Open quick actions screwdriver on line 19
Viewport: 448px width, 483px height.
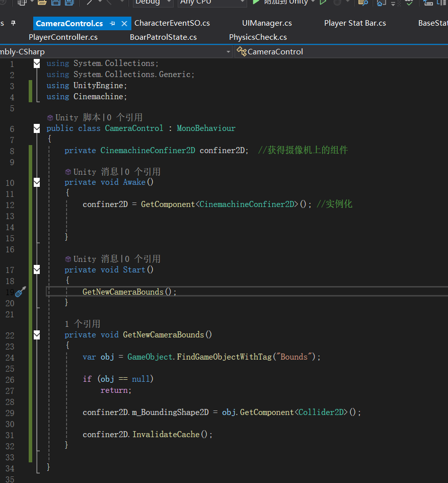coord(20,292)
